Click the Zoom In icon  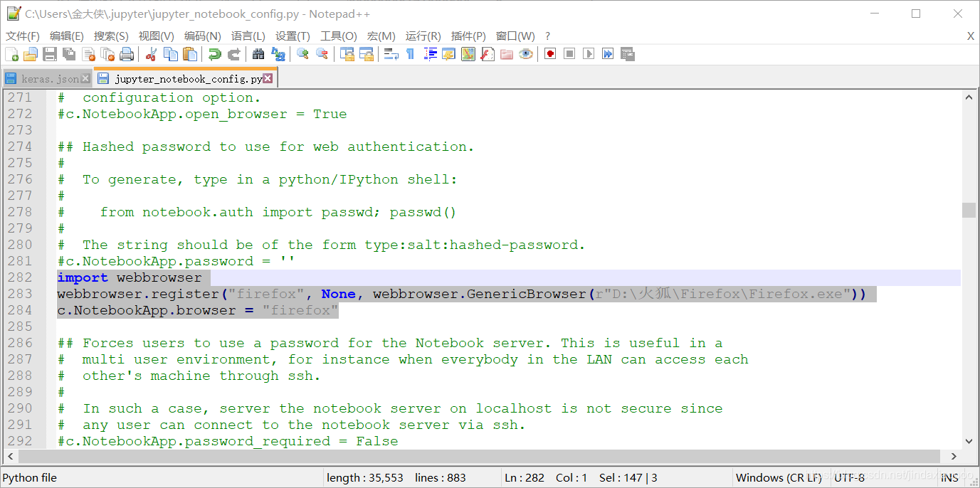tap(302, 53)
